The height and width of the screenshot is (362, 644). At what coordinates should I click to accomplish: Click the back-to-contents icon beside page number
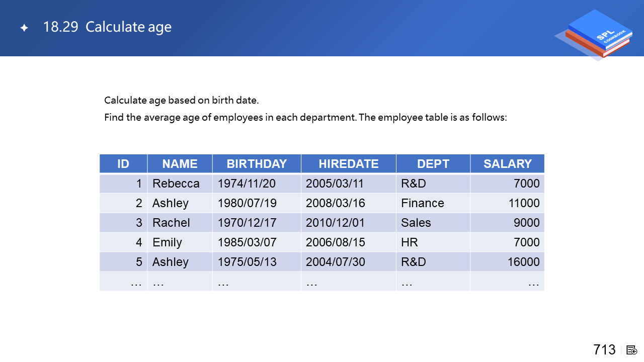(x=632, y=350)
